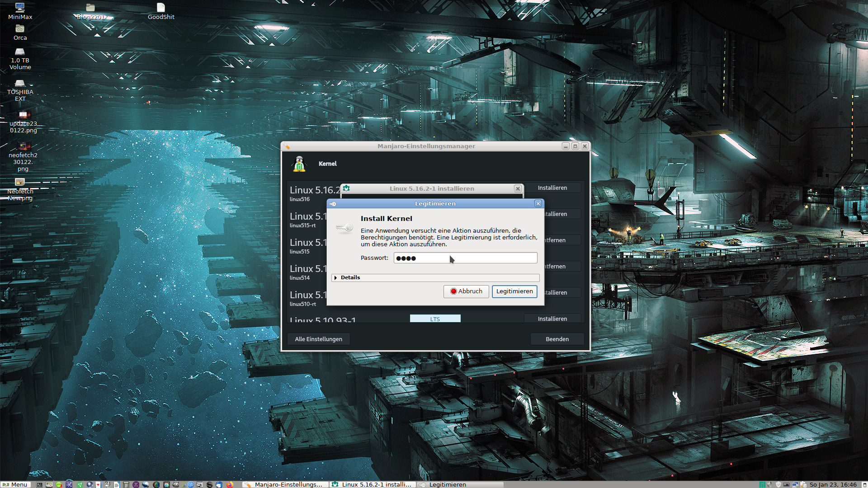Open the green paper plane launcher
The height and width of the screenshot is (488, 868).
pos(80,484)
